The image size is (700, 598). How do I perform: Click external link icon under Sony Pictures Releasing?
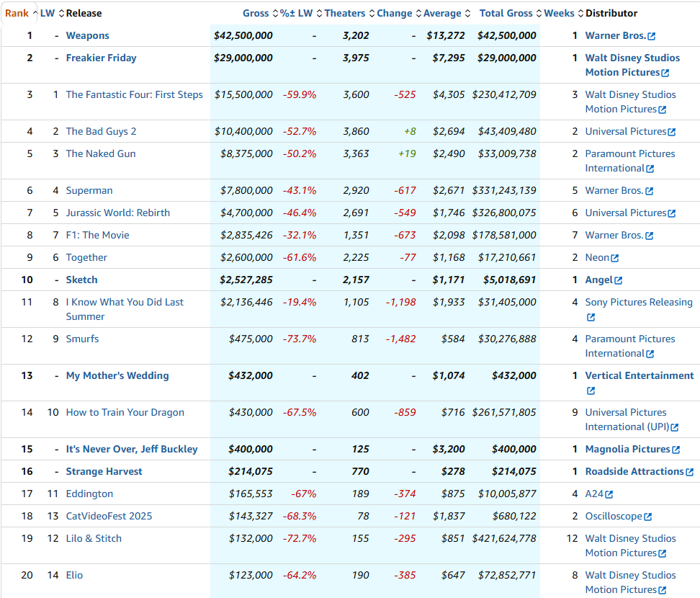[x=591, y=317]
